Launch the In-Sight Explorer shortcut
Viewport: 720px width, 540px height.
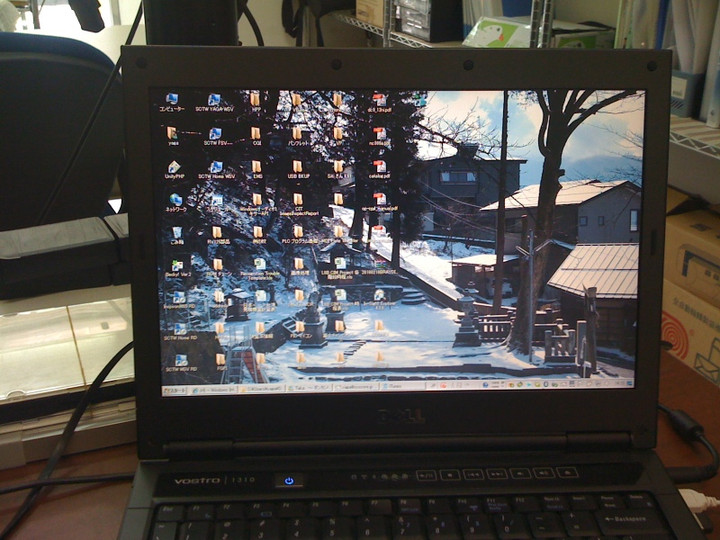(x=379, y=299)
